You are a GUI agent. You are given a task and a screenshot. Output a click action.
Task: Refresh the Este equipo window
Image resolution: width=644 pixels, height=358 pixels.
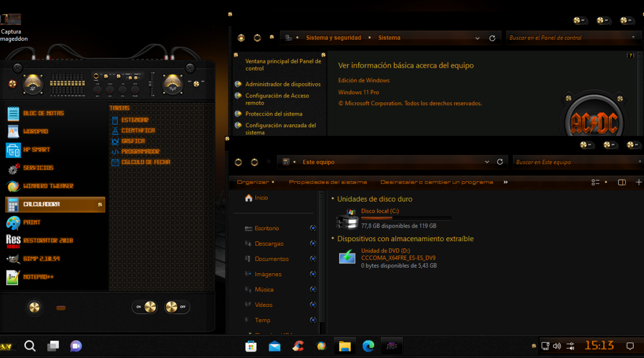tap(500, 162)
